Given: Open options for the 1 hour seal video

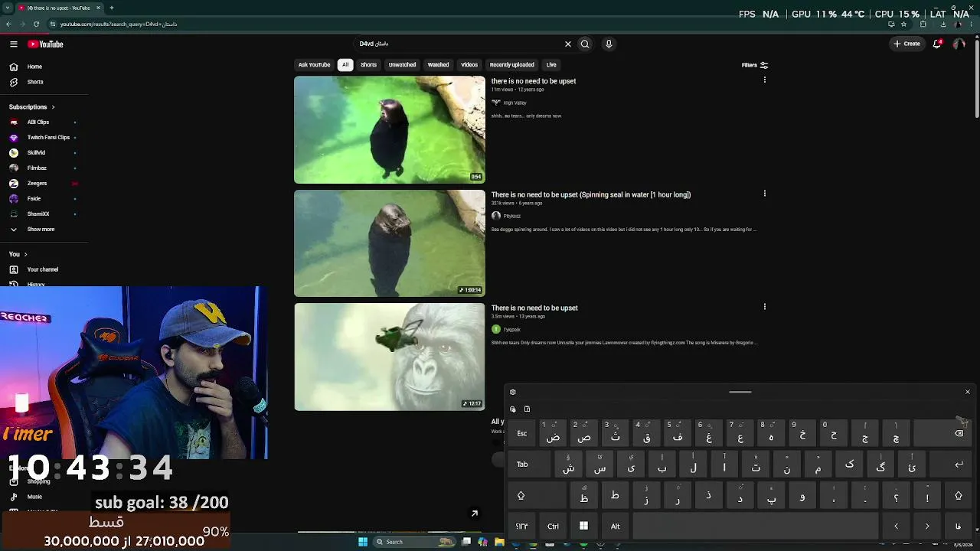Looking at the screenshot, I should tap(764, 194).
